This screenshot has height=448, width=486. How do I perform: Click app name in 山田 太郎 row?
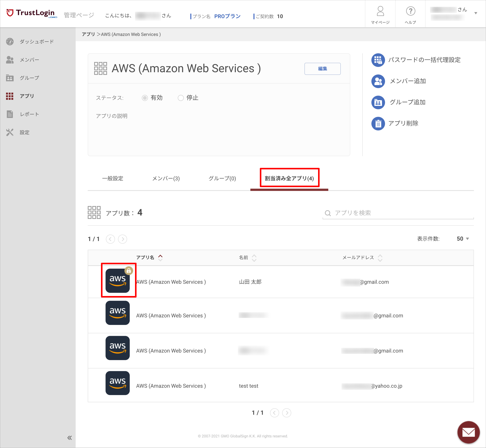171,282
